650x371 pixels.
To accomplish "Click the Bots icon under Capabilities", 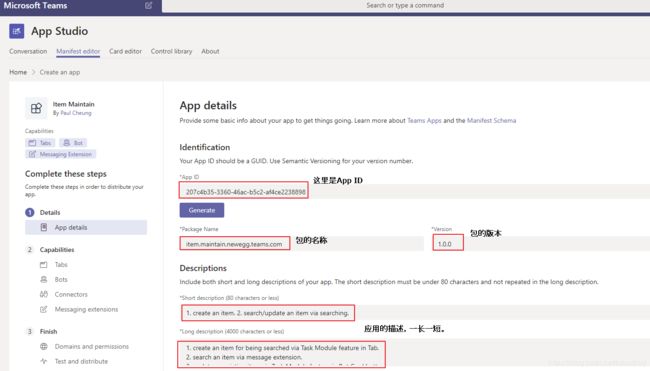I will (x=44, y=279).
